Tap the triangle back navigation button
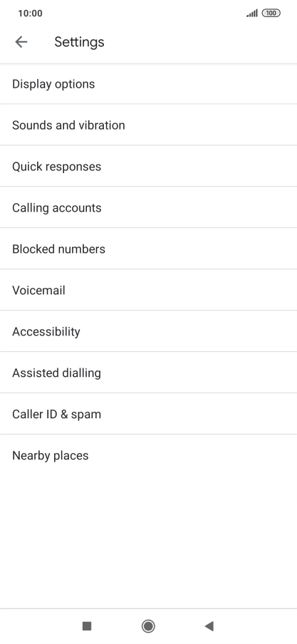This screenshot has height=644, width=297. coord(209,626)
